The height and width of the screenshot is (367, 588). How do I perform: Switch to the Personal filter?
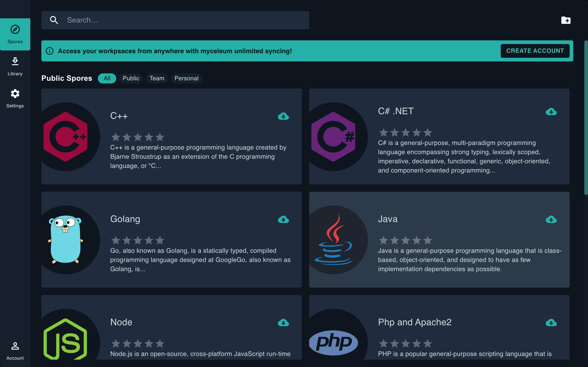click(x=186, y=78)
